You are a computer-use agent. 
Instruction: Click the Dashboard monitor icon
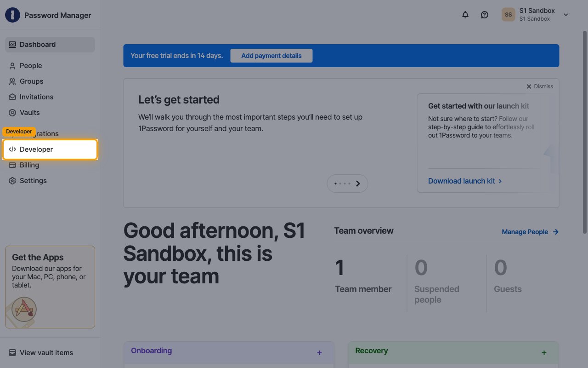pos(12,45)
